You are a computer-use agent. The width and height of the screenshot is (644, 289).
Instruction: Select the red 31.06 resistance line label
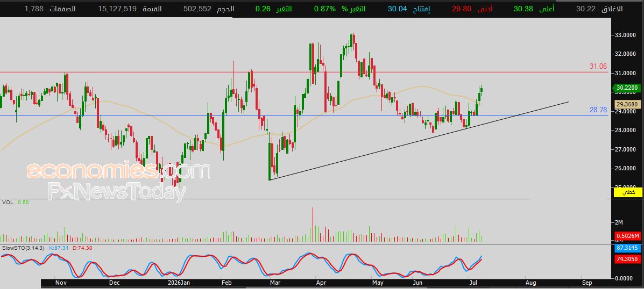[598, 66]
